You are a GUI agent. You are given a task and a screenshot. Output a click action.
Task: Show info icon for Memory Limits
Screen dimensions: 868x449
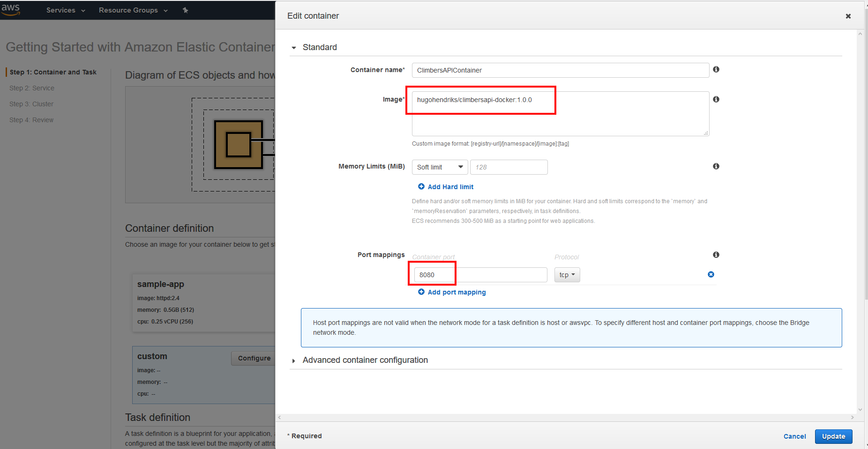coord(716,166)
